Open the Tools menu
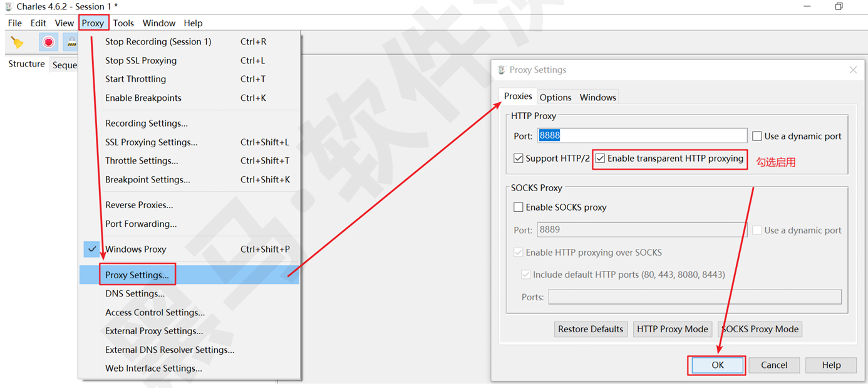Screen dimensions: 868x388 click(x=123, y=23)
